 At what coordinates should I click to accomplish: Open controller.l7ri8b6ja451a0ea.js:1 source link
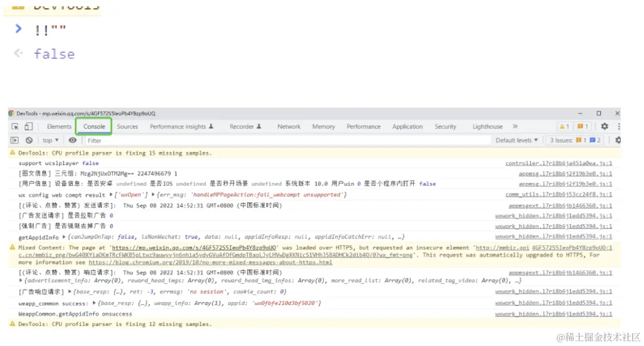click(x=559, y=164)
